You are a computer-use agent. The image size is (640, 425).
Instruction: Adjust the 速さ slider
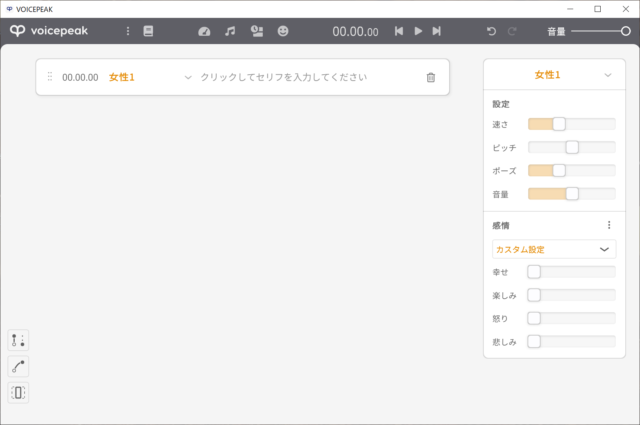click(571, 124)
